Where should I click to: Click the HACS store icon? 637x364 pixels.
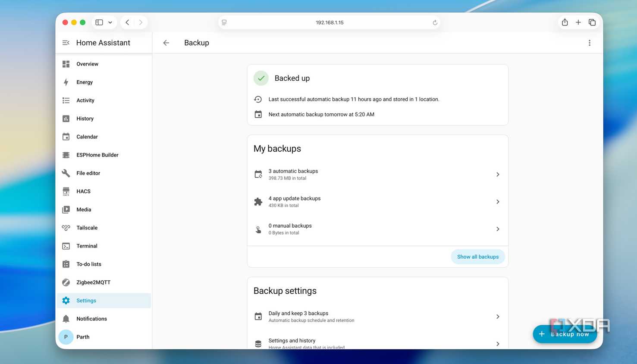coord(66,191)
